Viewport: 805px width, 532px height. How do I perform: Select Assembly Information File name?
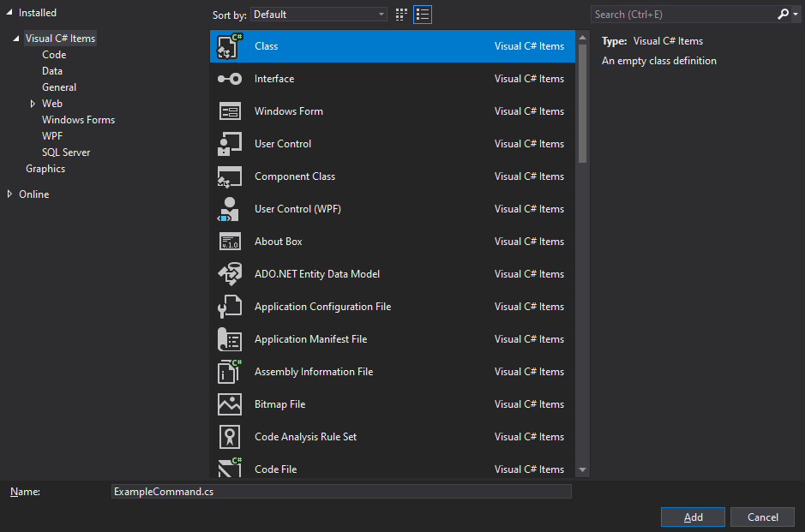click(x=314, y=372)
